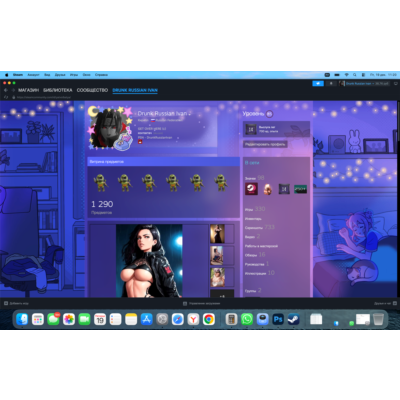Open the downloads manager link at bottom
Screen dimensions: 400x400
coord(201,303)
